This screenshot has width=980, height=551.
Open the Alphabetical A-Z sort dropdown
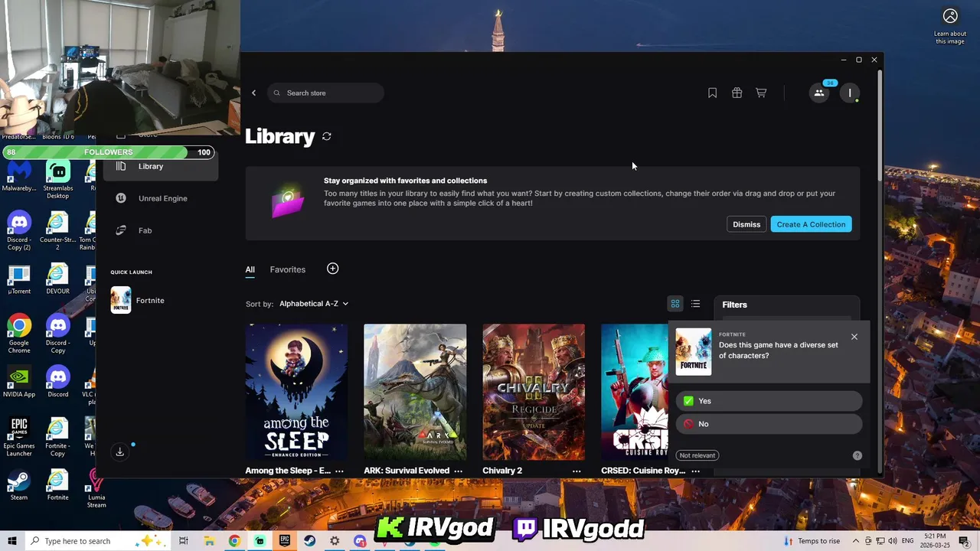[314, 304]
